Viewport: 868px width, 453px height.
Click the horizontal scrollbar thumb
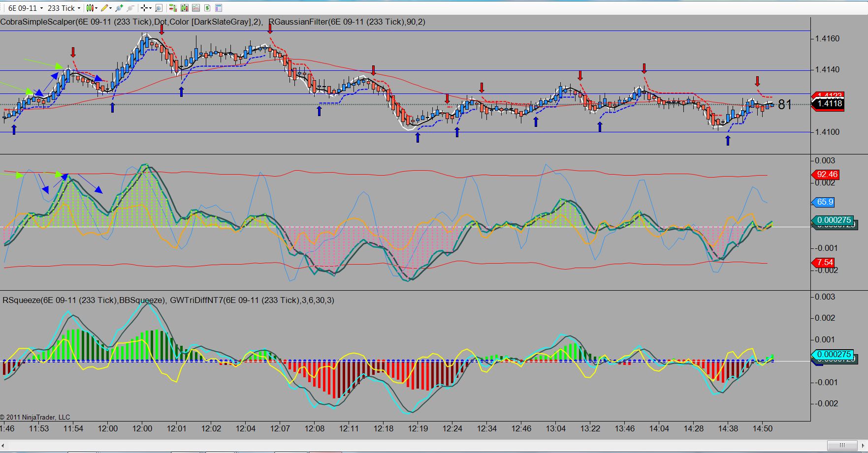click(x=843, y=446)
